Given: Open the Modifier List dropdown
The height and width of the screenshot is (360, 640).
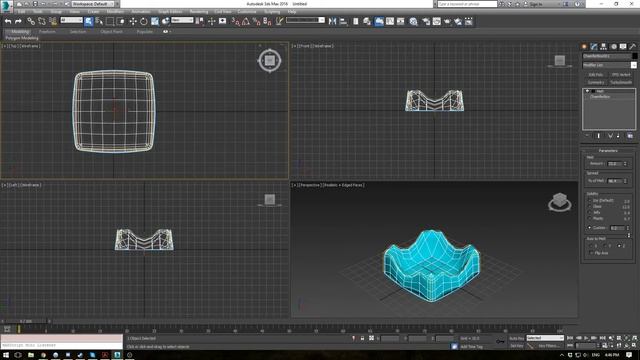Looking at the screenshot, I should [609, 65].
